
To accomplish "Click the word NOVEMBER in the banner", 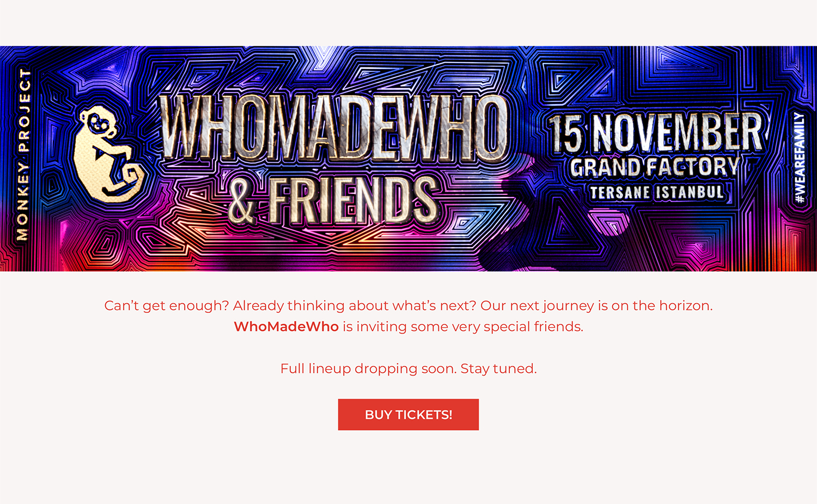I will (677, 132).
